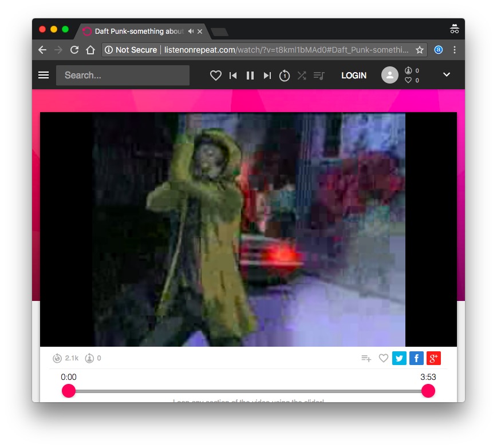
Task: Click the repeats count icon in header
Action: 408,70
